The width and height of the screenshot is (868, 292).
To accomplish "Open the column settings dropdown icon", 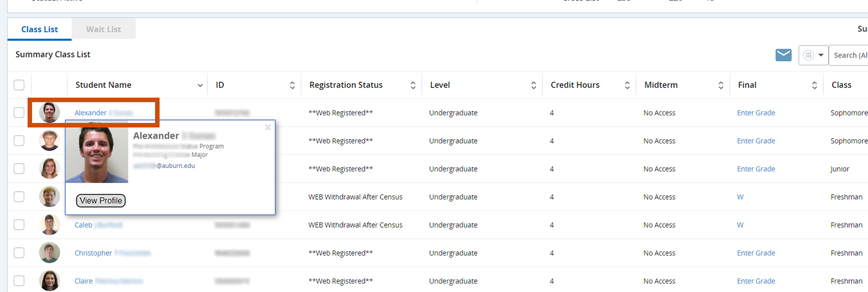I will pyautogui.click(x=813, y=55).
